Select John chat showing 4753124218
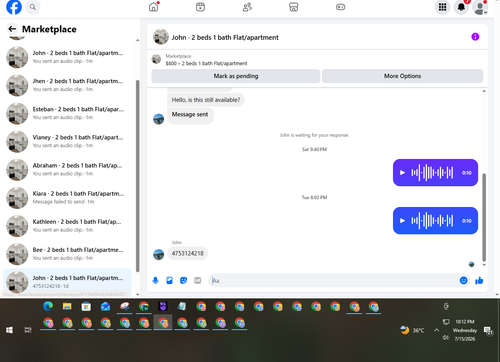The image size is (500, 362). point(68,282)
